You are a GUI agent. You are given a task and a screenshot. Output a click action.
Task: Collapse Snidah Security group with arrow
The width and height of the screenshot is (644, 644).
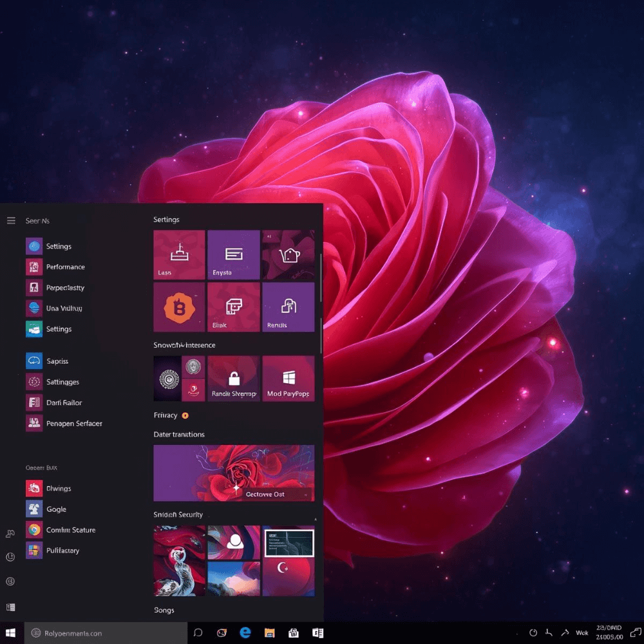[x=315, y=519]
